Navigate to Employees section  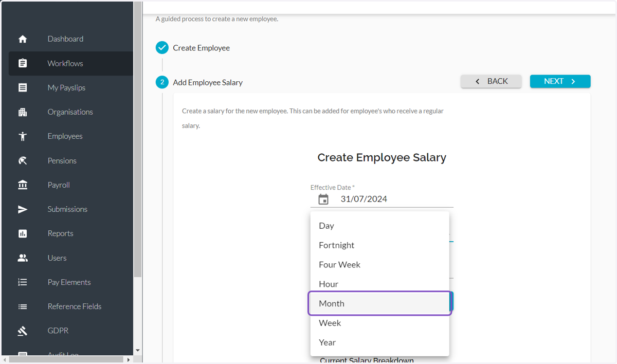pos(71,136)
